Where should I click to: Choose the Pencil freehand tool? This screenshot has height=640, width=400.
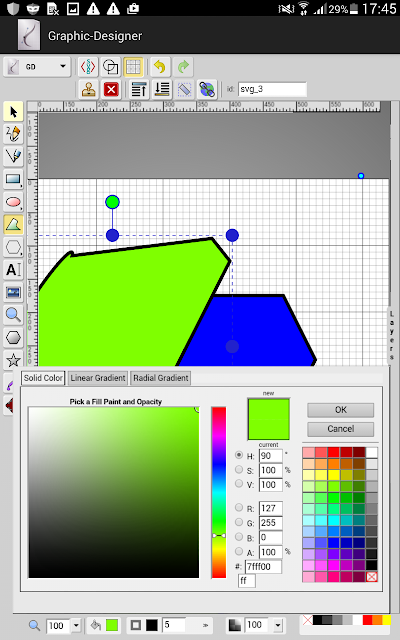[13, 134]
